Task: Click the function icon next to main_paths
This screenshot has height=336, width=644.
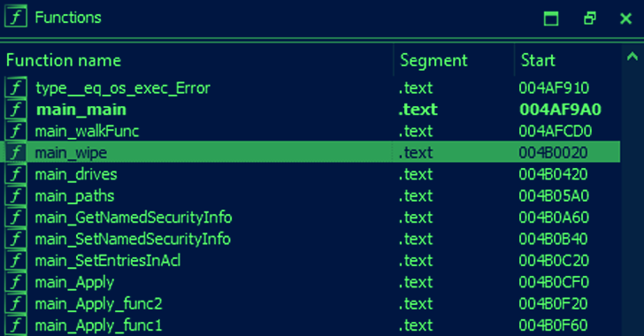Action: [x=16, y=195]
